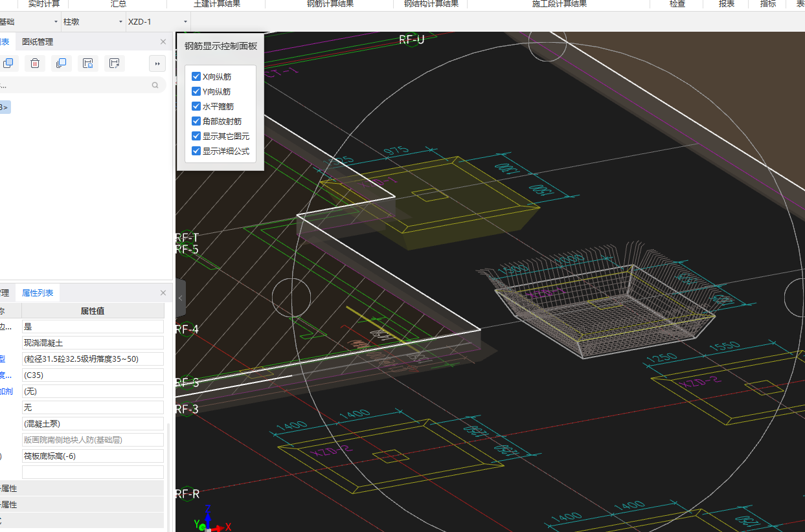Screen dimensions: 805x532
Task: Open 实时计算 menu item
Action: 44,4
